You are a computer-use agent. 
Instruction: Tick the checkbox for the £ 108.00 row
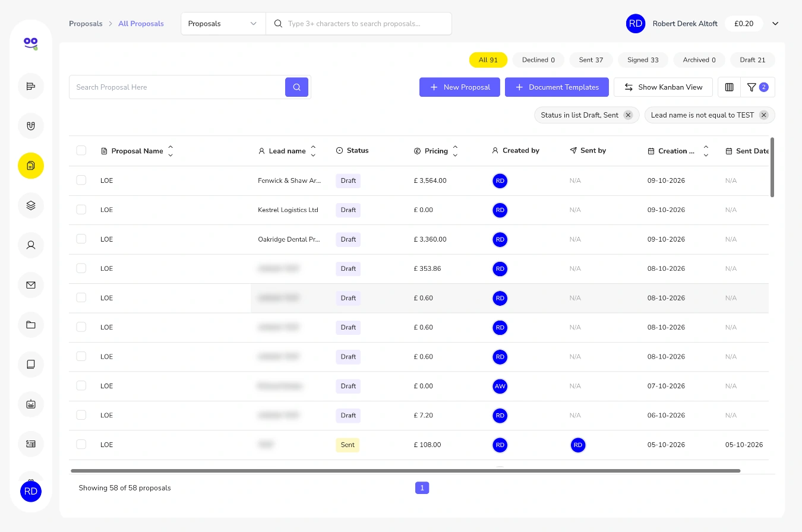(81, 445)
